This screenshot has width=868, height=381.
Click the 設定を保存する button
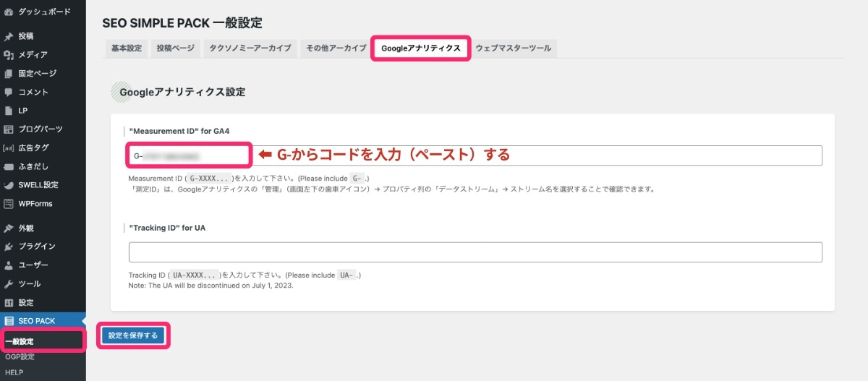point(133,335)
